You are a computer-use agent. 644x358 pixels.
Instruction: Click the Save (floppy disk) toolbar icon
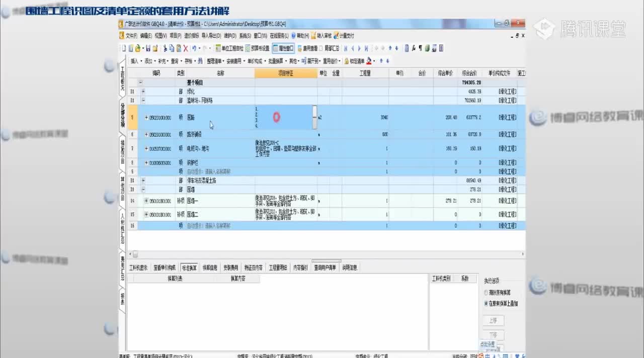tap(148, 48)
